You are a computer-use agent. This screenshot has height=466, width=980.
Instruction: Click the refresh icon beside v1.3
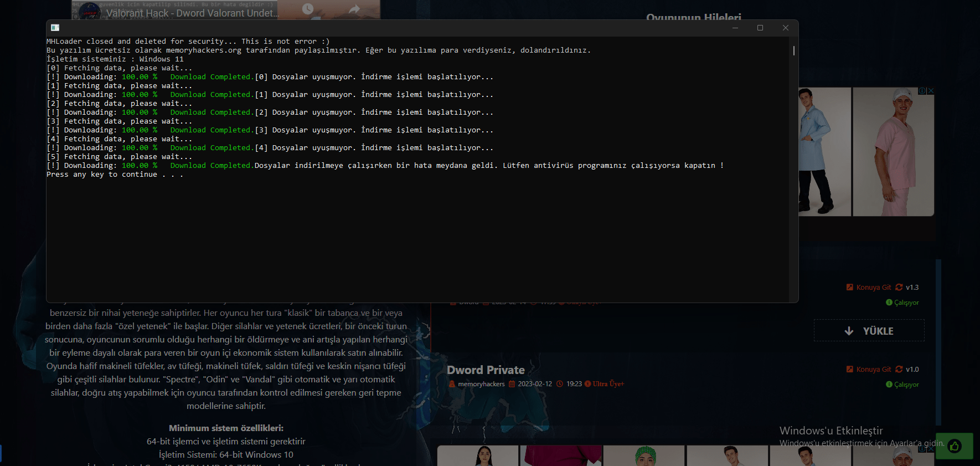point(899,287)
